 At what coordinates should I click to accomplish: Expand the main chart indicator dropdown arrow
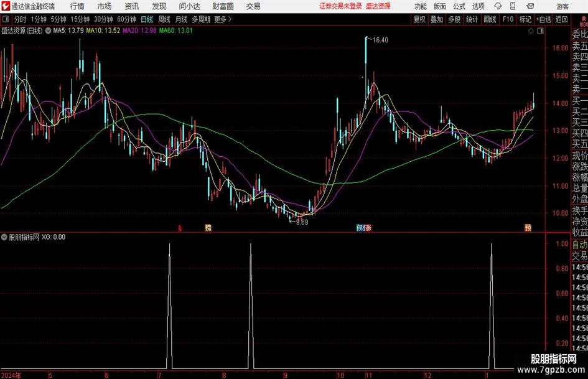click(x=48, y=30)
